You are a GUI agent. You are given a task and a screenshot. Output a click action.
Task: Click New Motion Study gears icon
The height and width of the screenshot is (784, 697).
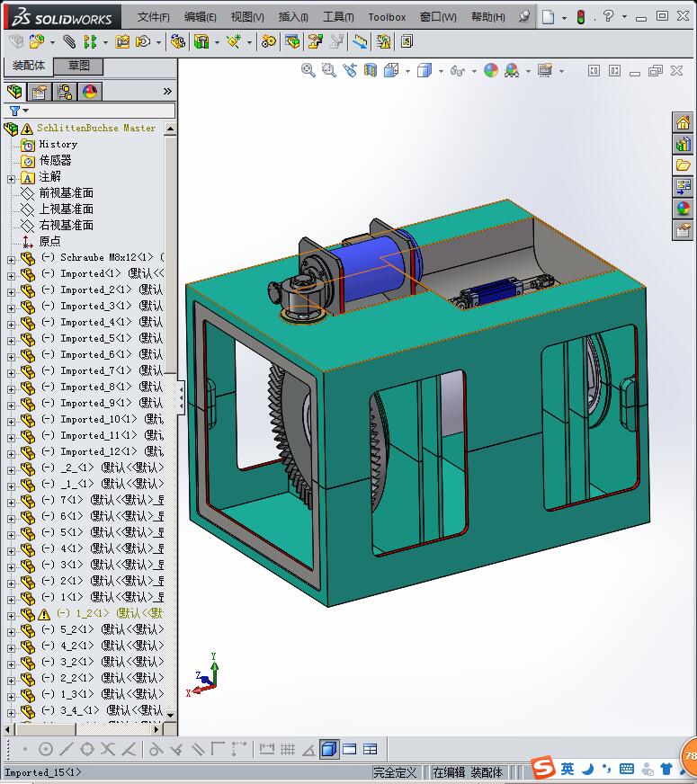269,41
